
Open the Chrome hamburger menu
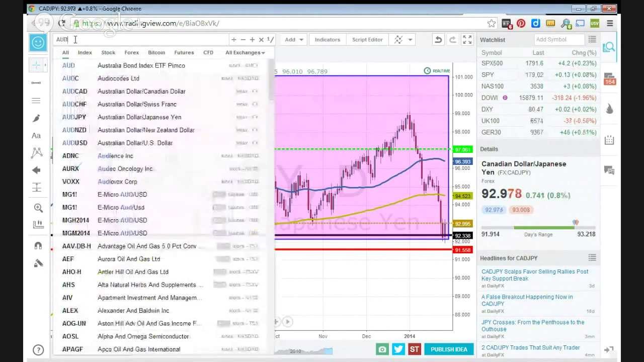coord(610,23)
